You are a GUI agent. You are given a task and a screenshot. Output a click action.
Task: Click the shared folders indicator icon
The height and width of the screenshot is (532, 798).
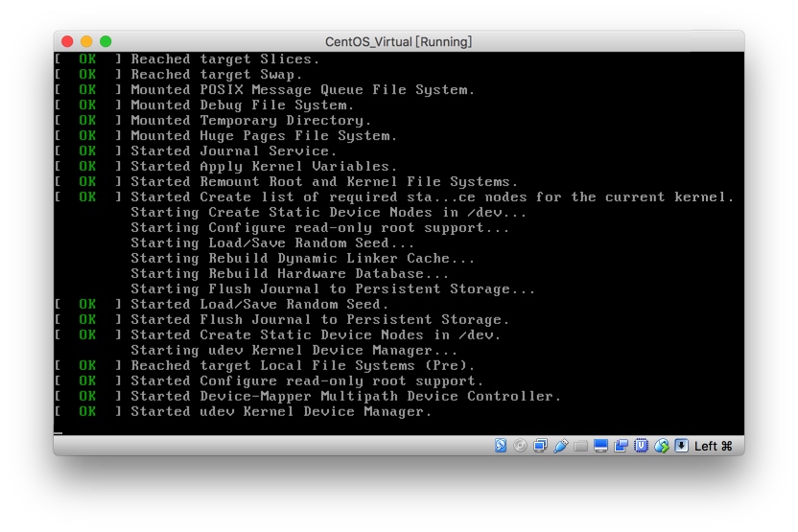coord(580,446)
